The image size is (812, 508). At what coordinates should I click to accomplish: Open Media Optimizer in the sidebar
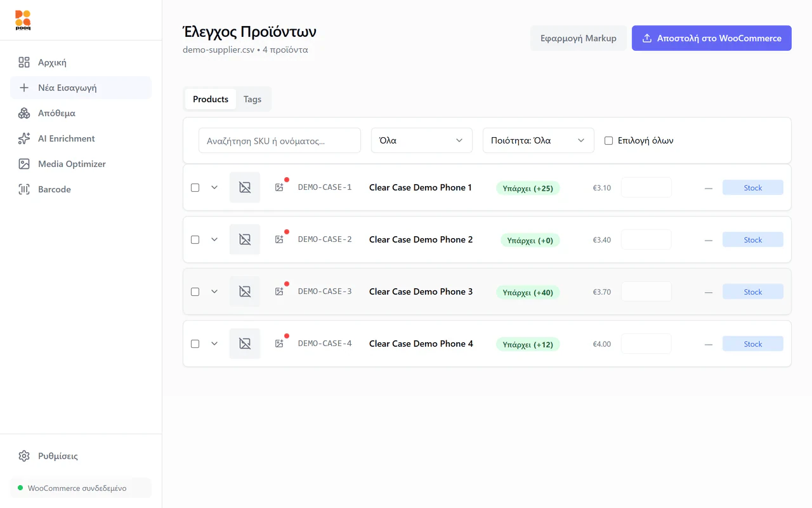tap(81, 164)
